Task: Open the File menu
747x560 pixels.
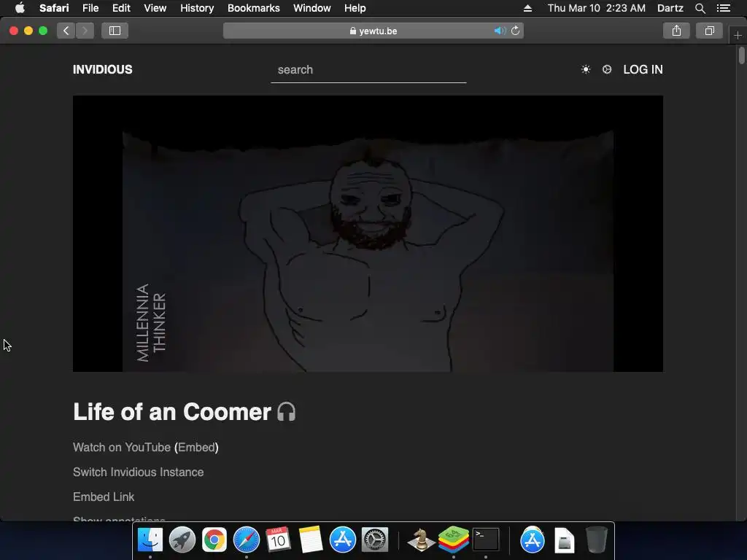Action: 90,8
